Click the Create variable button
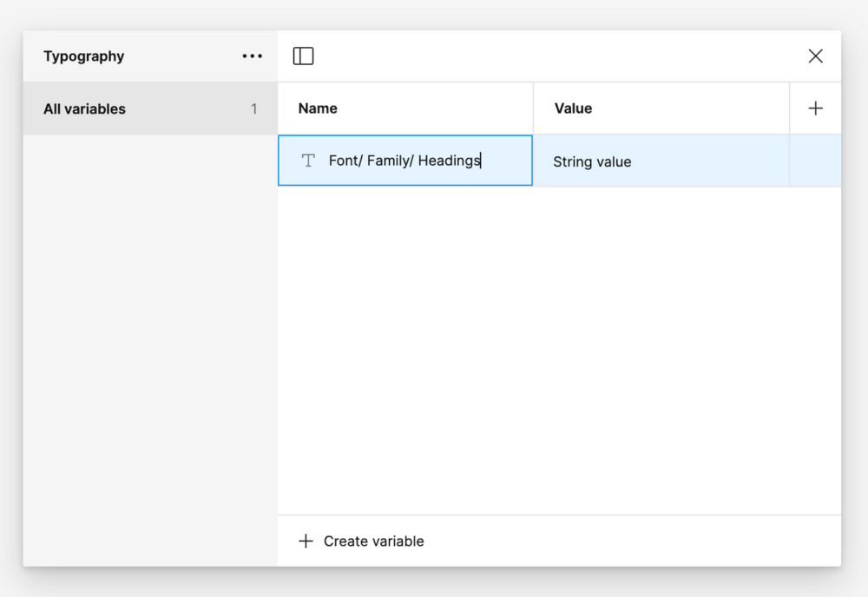This screenshot has height=597, width=868. [x=361, y=541]
